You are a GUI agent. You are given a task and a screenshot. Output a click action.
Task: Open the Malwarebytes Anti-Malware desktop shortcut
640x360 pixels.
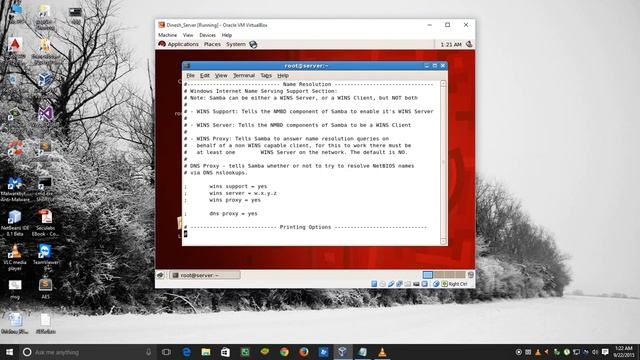tap(15, 189)
